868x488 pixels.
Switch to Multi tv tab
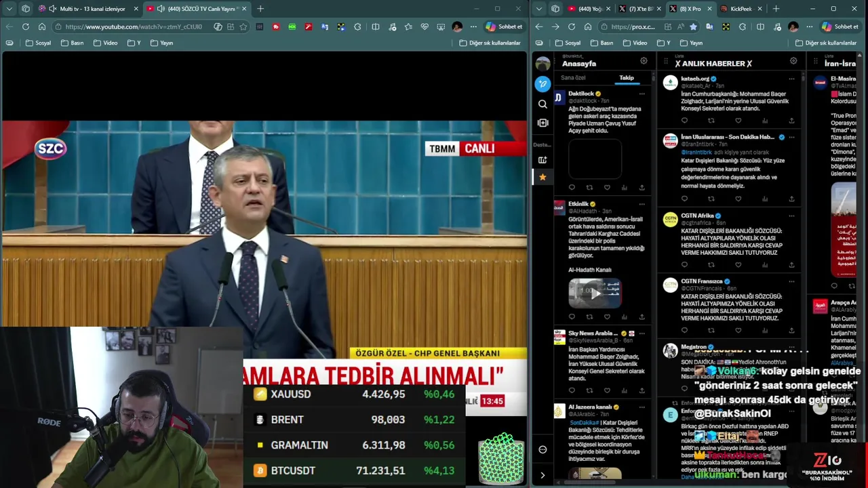pyautogui.click(x=87, y=9)
